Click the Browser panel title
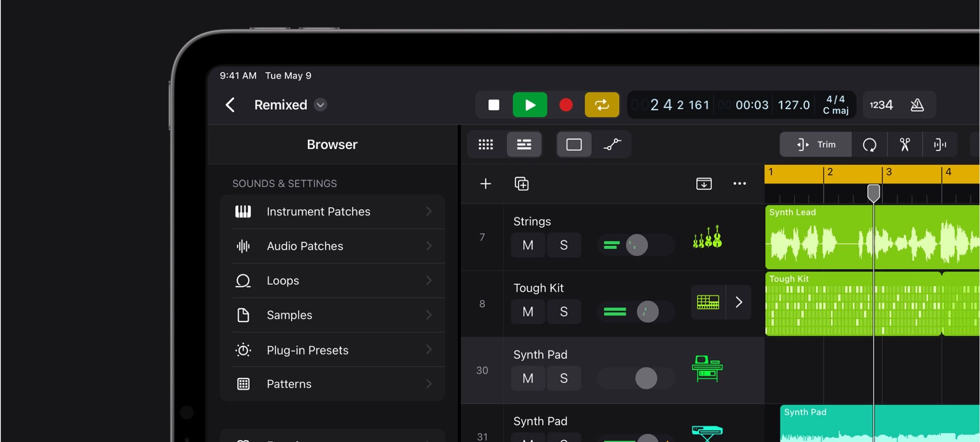The image size is (980, 442). (x=332, y=144)
